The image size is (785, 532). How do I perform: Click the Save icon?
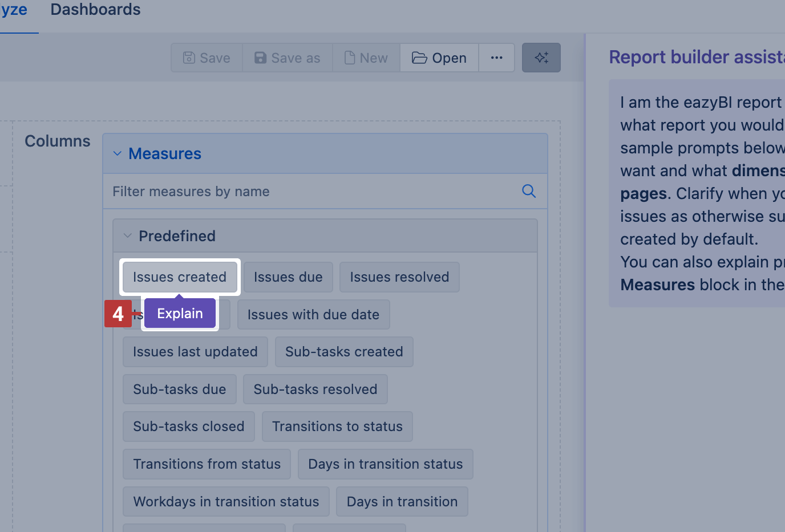[189, 57]
